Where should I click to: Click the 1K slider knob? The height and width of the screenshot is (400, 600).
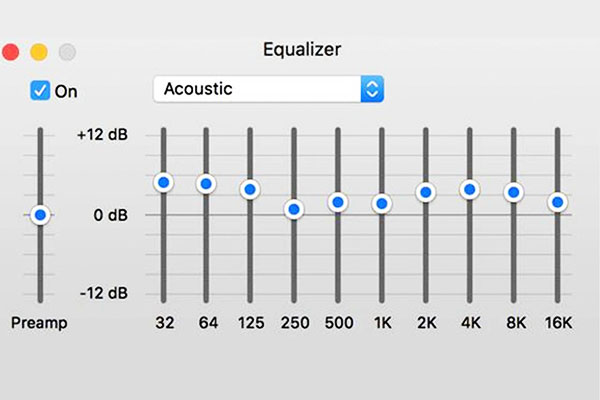(x=381, y=204)
